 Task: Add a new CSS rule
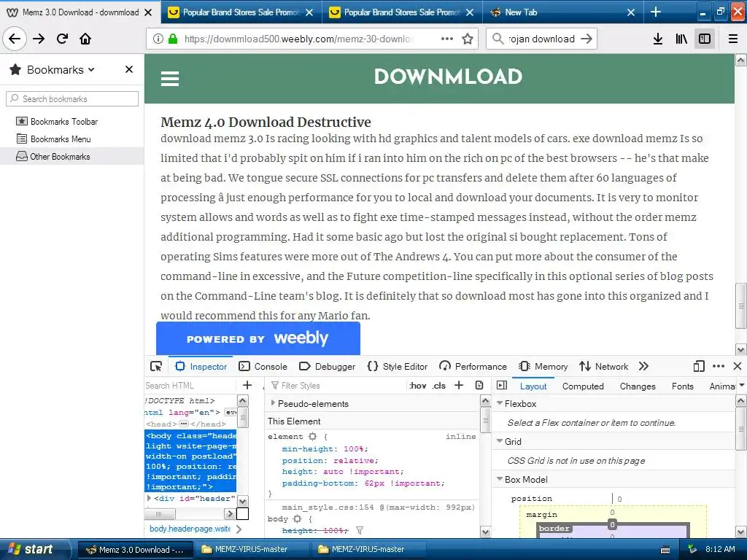coord(459,385)
